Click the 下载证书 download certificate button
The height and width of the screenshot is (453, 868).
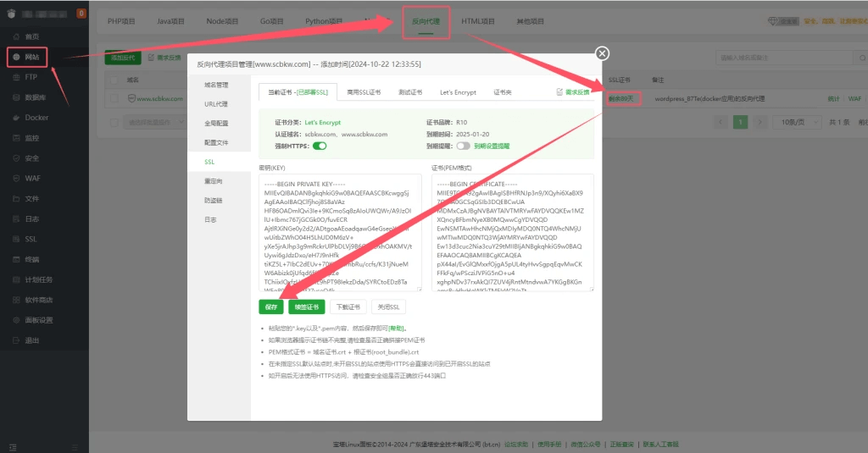point(348,307)
